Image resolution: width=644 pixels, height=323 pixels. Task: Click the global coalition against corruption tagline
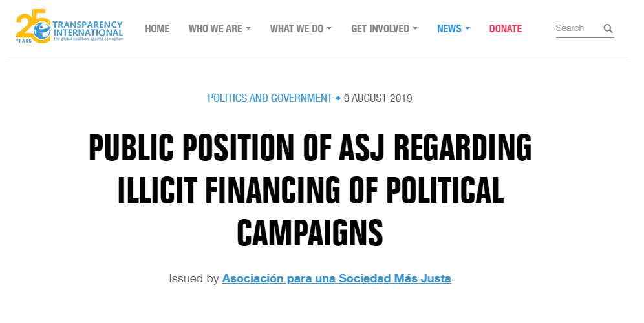(x=87, y=39)
